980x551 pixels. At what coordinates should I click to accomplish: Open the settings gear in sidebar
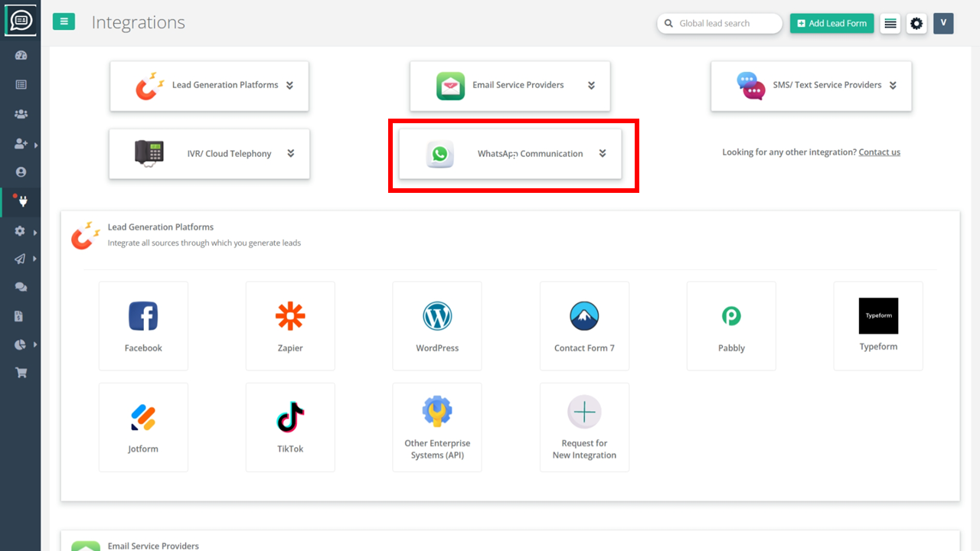(21, 231)
